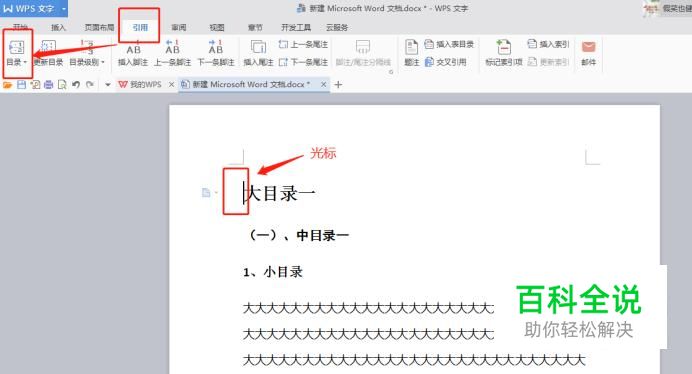Close the 新建 Microsoft Word 文档.docx tab
This screenshot has height=374, width=692.
(323, 84)
